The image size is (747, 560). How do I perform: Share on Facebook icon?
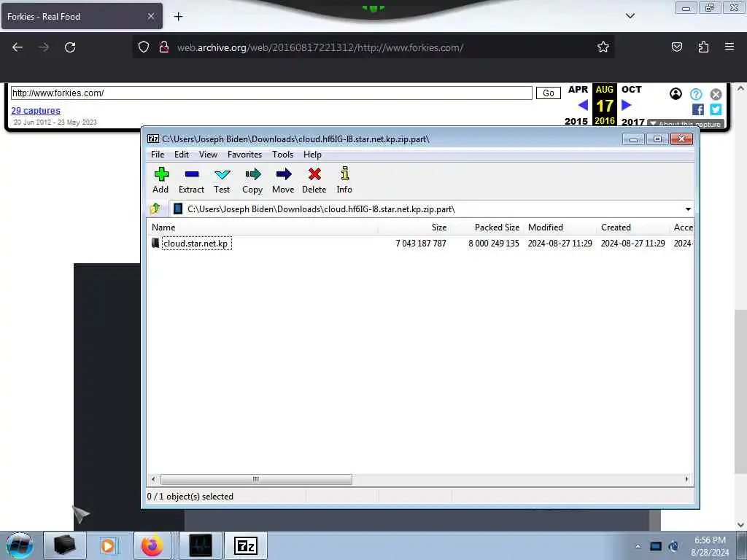pos(698,109)
